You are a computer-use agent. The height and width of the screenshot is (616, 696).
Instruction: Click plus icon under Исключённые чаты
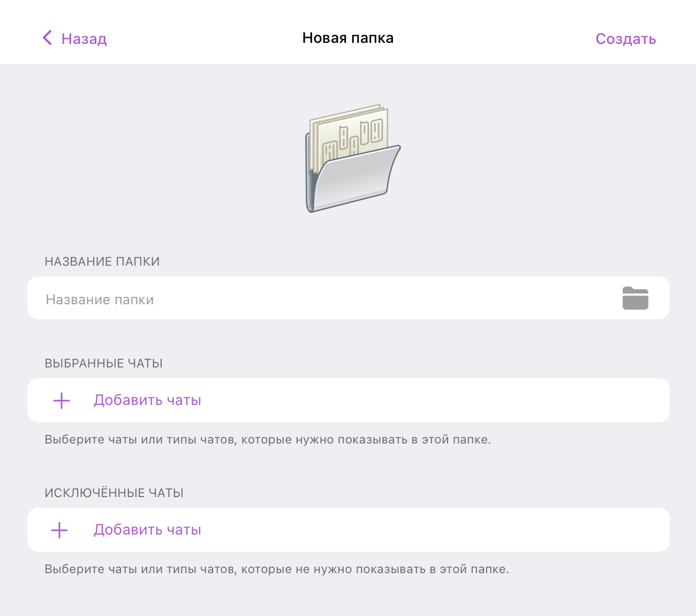coord(59,530)
